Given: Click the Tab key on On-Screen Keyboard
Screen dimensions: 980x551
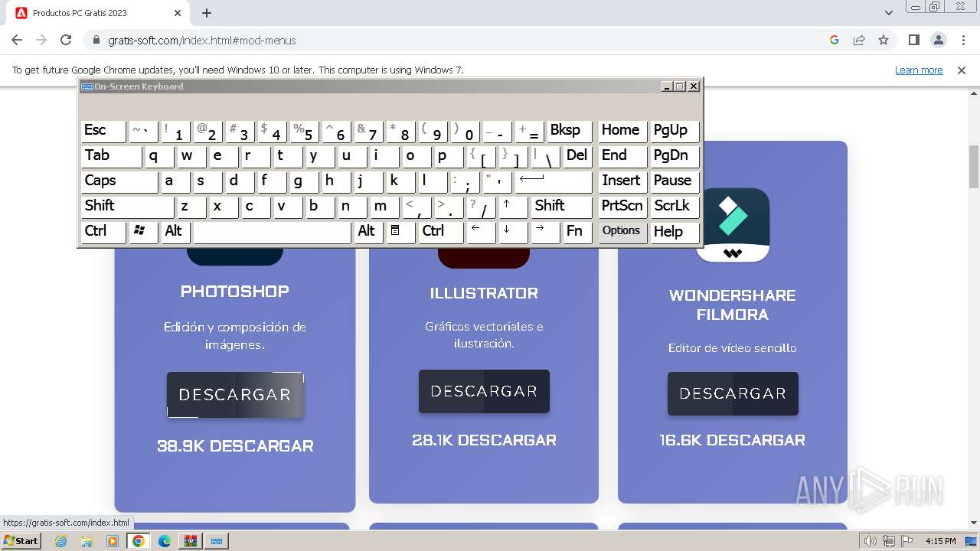Looking at the screenshot, I should [x=111, y=156].
